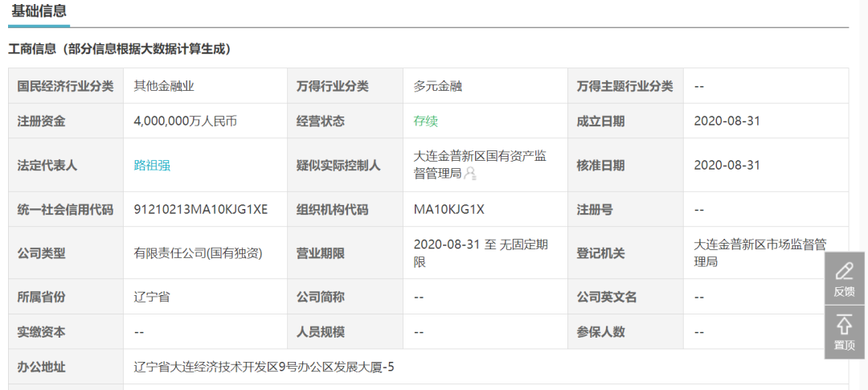Click person icon beside 国有资产监督管理局
Screen dimensions: 868x390
click(470, 173)
